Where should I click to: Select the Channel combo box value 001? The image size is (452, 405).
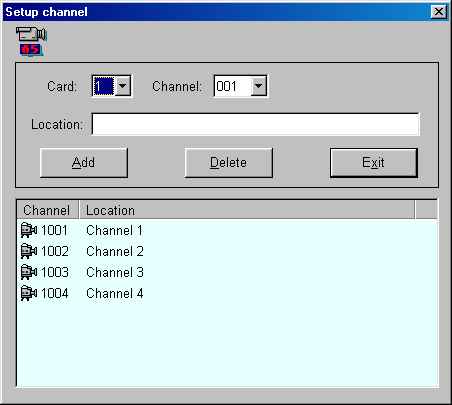(x=232, y=86)
